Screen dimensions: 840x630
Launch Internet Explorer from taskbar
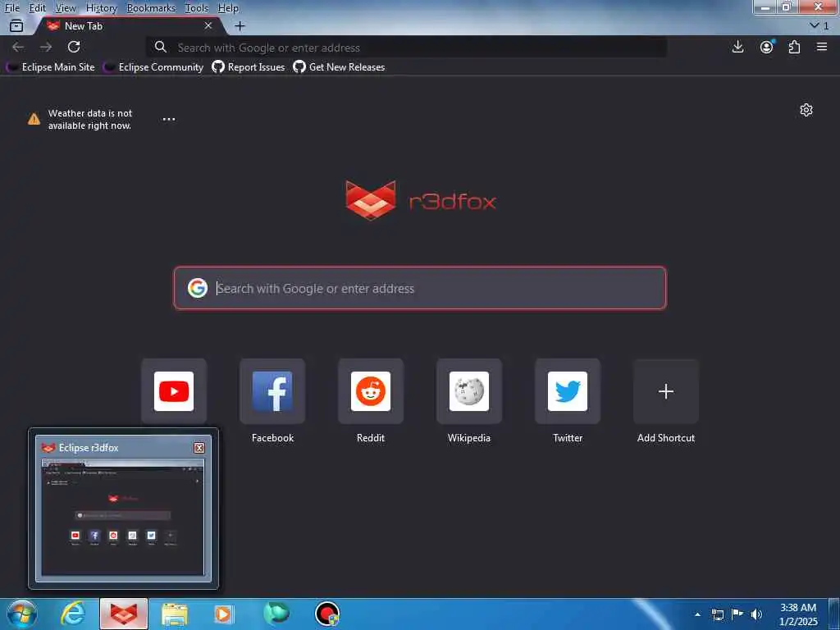[73, 614]
